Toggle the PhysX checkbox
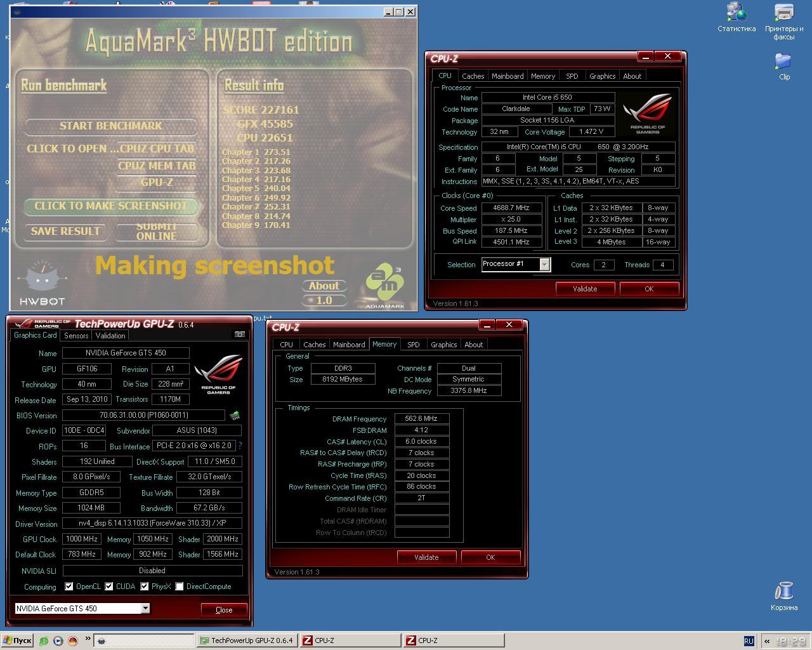Viewport: 812px width, 650px height. coord(145,587)
